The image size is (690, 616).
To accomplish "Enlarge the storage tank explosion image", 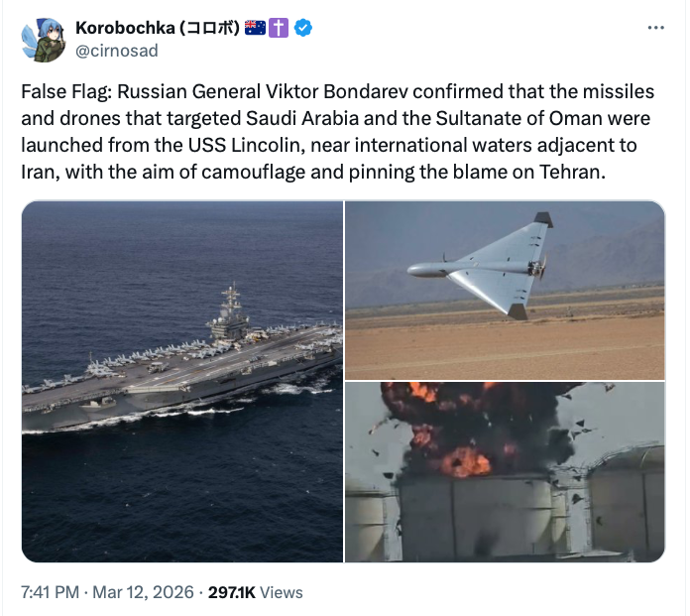I will 505,472.
